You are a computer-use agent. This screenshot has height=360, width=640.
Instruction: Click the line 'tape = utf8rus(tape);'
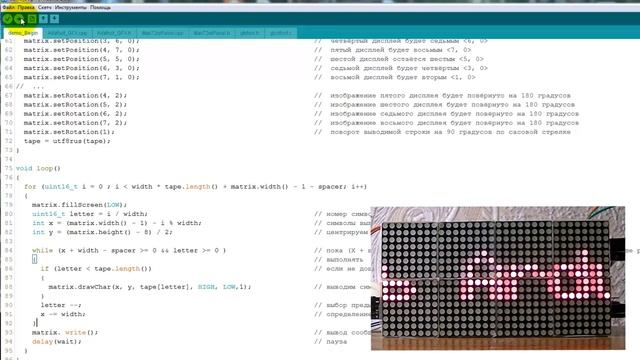click(x=67, y=141)
